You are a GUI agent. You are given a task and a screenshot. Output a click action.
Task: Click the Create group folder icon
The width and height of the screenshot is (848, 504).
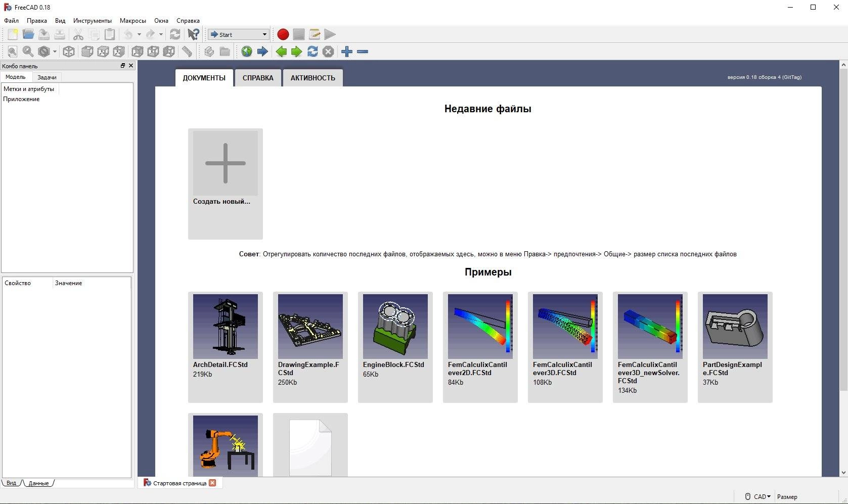(x=225, y=52)
